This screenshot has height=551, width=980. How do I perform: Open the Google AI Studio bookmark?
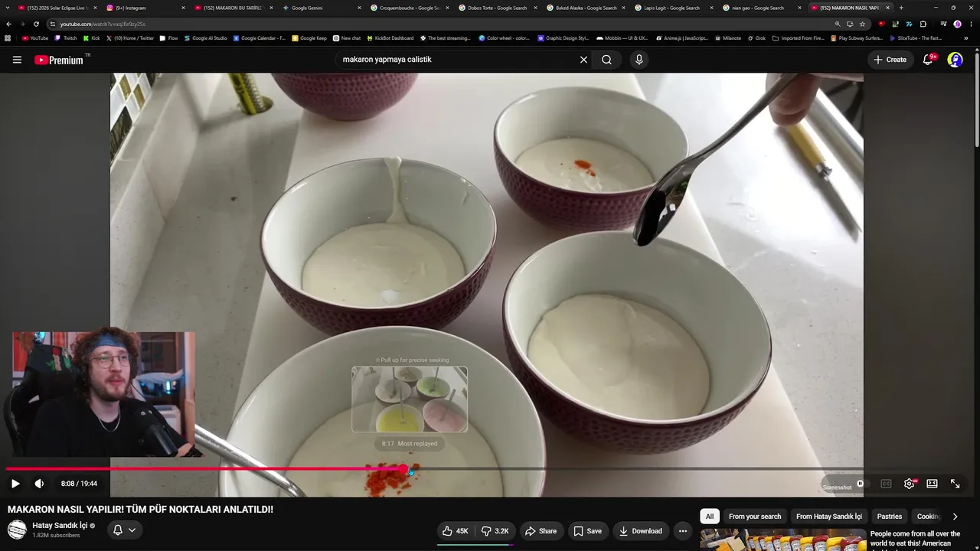206,37
